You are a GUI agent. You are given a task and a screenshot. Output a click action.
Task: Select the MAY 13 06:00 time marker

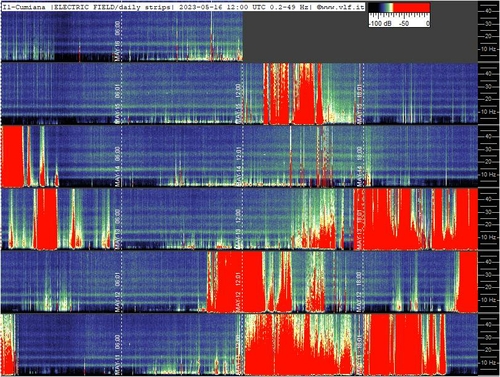tap(117, 229)
